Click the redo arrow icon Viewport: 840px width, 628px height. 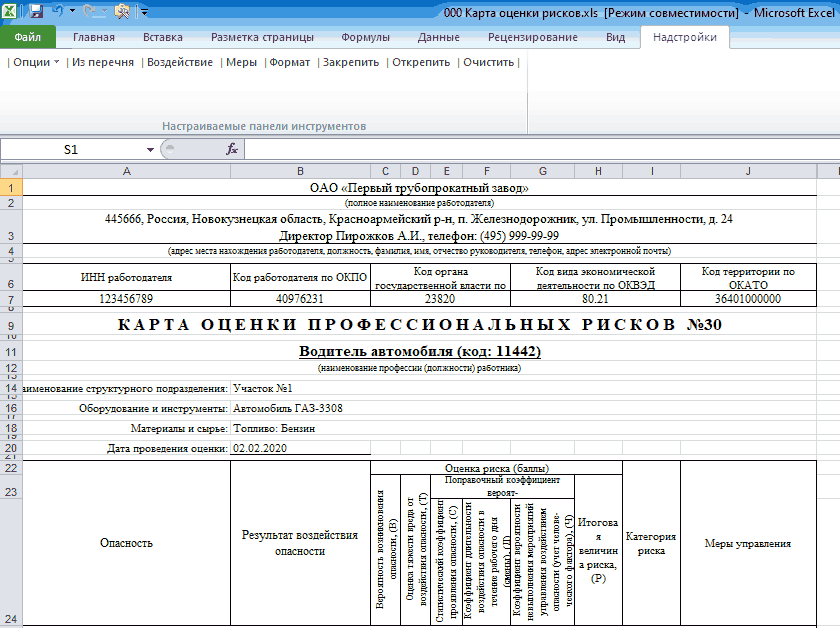point(89,11)
